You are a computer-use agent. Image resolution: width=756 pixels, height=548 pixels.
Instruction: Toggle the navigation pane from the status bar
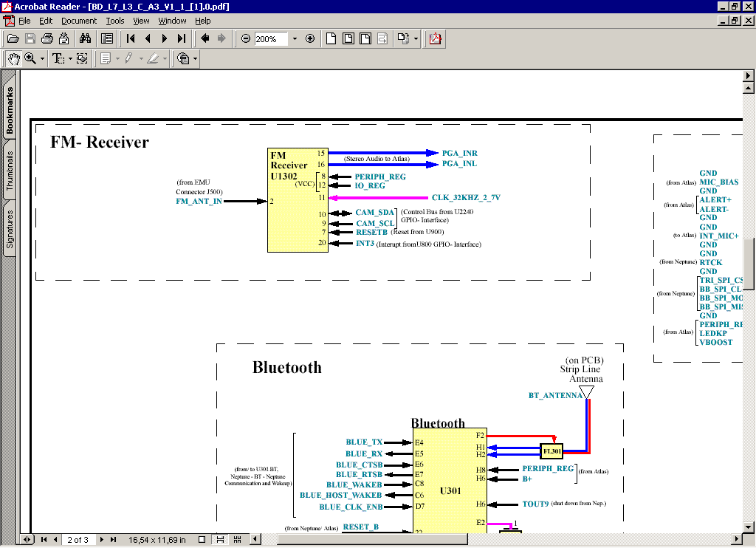pyautogui.click(x=27, y=539)
